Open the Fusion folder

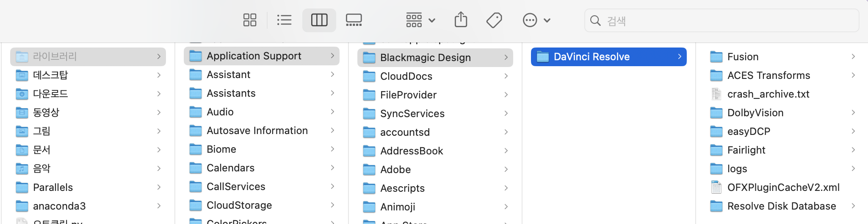[x=782, y=56]
